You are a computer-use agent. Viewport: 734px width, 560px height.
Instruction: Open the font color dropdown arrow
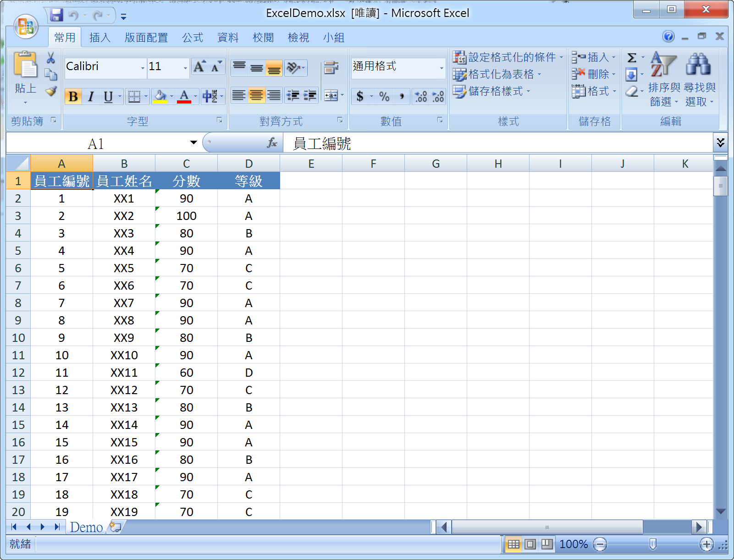tap(196, 97)
